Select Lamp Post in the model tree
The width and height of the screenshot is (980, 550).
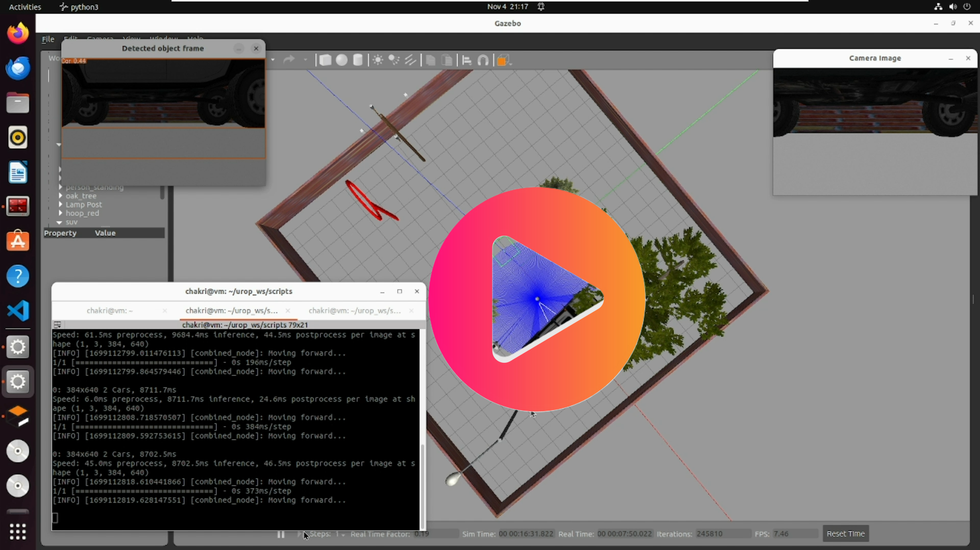(84, 205)
